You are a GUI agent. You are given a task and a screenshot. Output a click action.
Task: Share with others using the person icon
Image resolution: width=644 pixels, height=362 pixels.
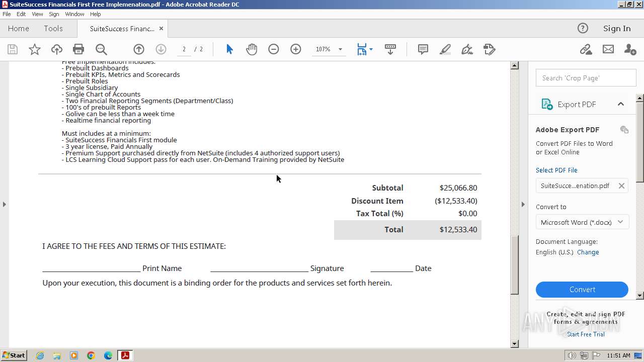pyautogui.click(x=630, y=49)
